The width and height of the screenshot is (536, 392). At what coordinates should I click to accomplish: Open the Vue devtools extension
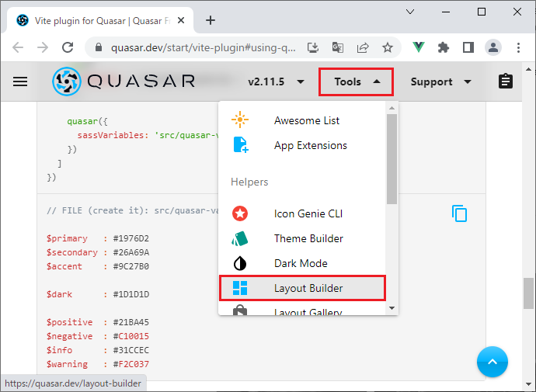tap(419, 47)
